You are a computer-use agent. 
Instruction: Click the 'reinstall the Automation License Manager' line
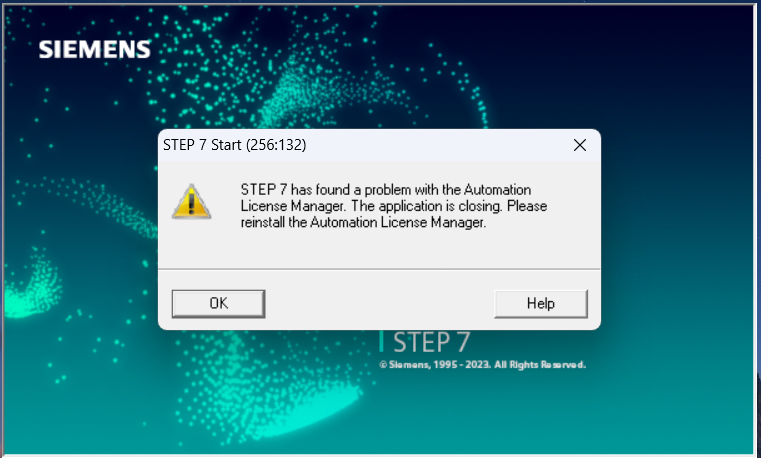point(363,223)
